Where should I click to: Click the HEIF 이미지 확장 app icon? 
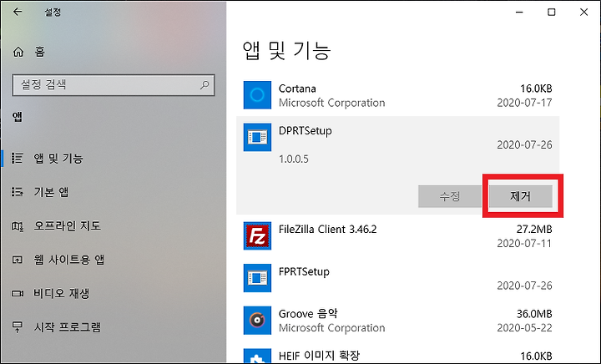click(x=257, y=356)
